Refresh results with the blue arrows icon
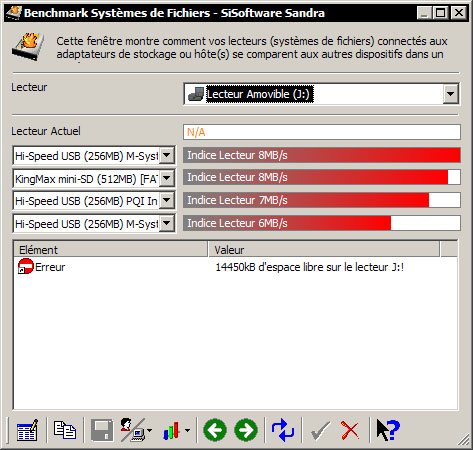This screenshot has width=473, height=450. coord(283,430)
